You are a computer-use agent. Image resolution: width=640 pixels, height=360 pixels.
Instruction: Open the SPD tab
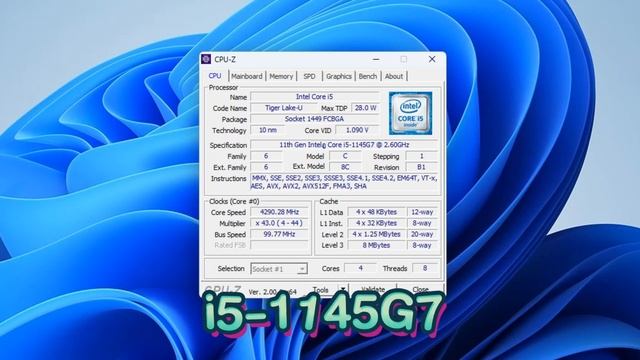[309, 76]
